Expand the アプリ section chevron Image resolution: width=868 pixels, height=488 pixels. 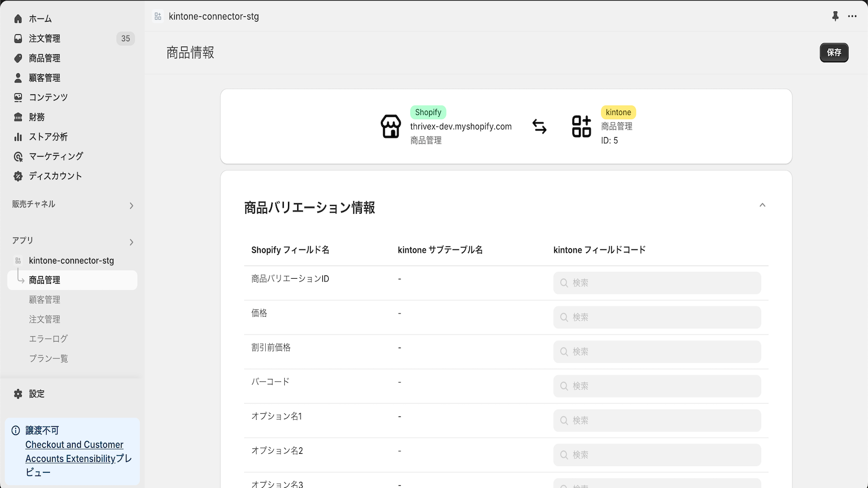tap(131, 242)
